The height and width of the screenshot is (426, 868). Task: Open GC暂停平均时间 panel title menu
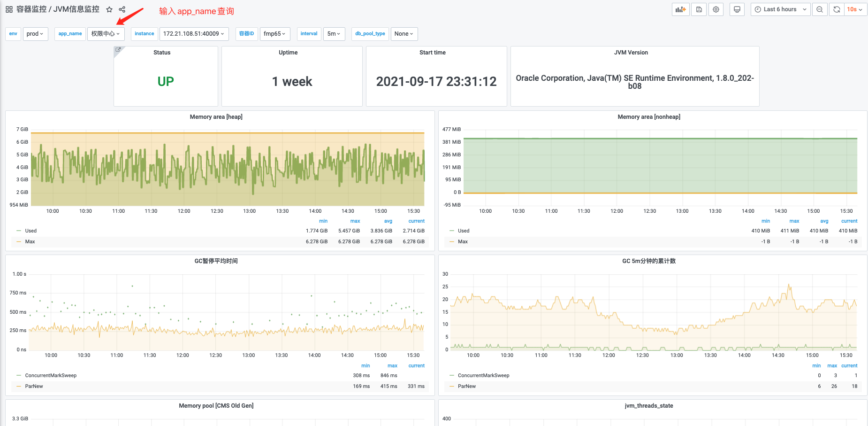(216, 261)
